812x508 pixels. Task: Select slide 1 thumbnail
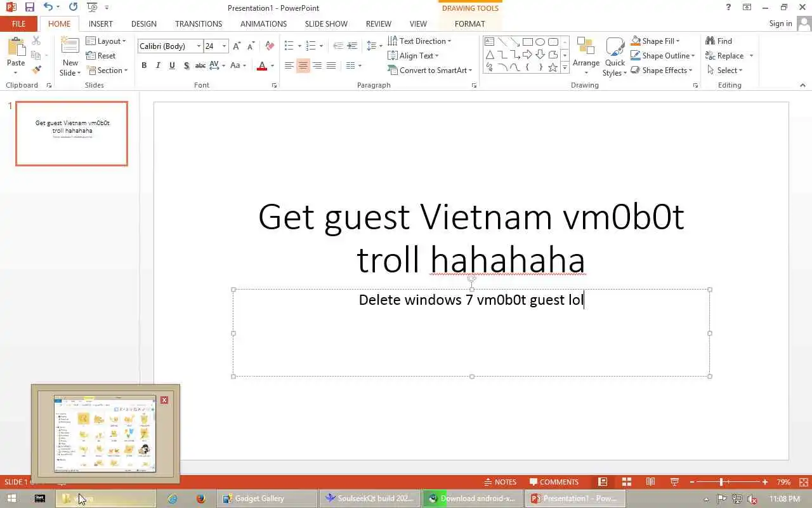(x=72, y=133)
